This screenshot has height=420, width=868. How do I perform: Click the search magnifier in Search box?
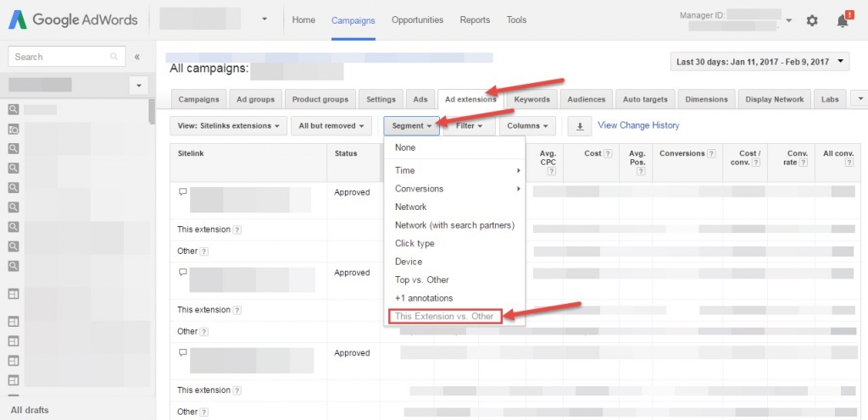pyautogui.click(x=114, y=57)
